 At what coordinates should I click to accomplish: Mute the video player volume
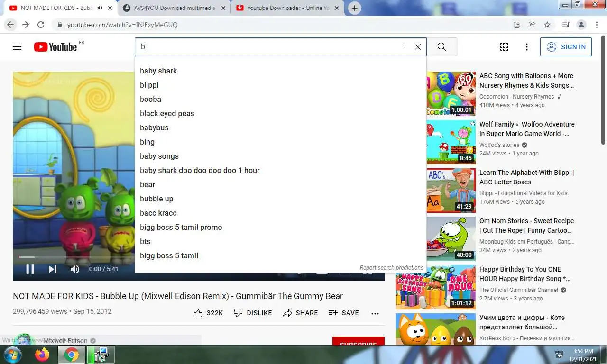click(x=75, y=269)
